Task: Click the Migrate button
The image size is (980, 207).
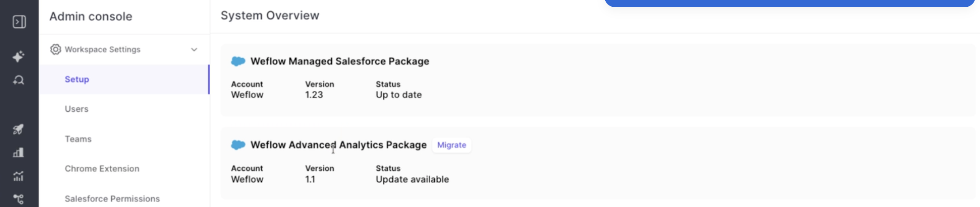Action: 452,145
